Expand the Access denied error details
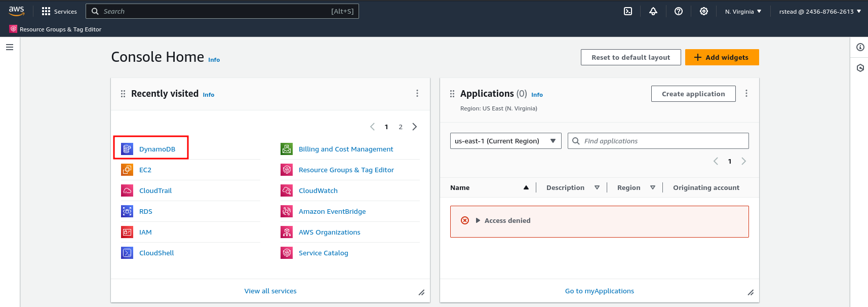 pyautogui.click(x=478, y=220)
